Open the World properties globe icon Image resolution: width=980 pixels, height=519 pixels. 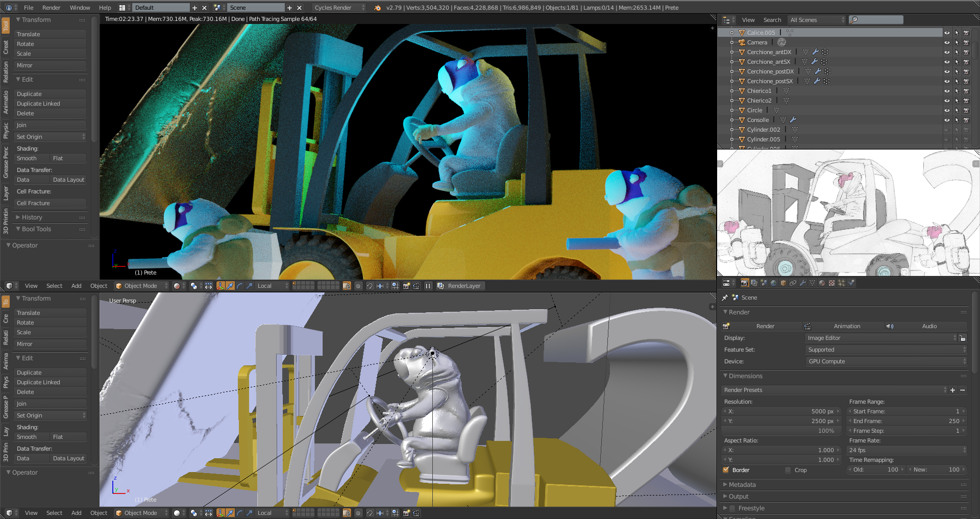point(774,283)
